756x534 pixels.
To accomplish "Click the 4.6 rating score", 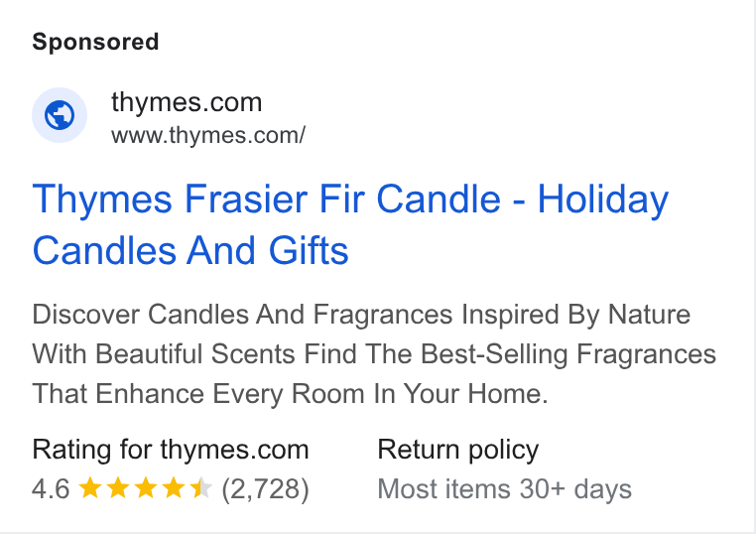I will 52,488.
